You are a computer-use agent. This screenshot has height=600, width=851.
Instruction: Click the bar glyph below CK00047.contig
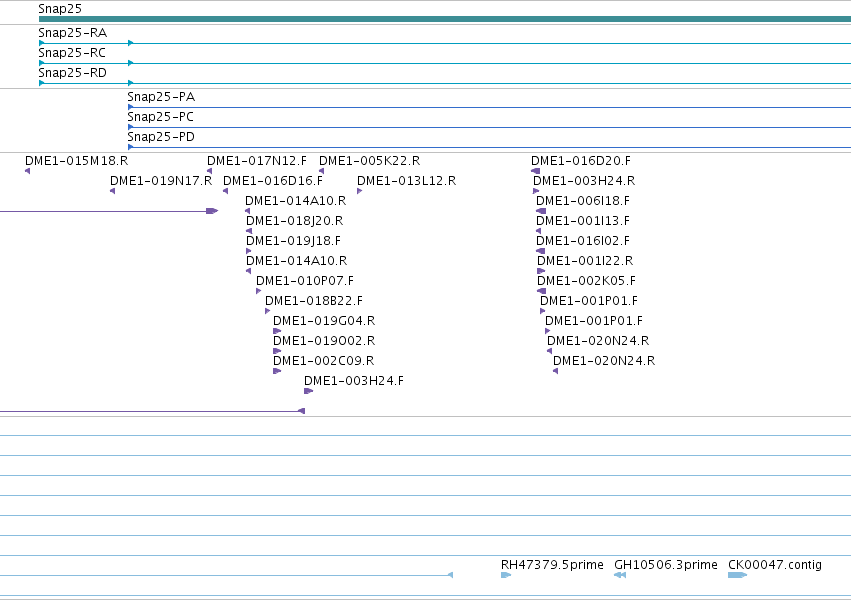(737, 575)
